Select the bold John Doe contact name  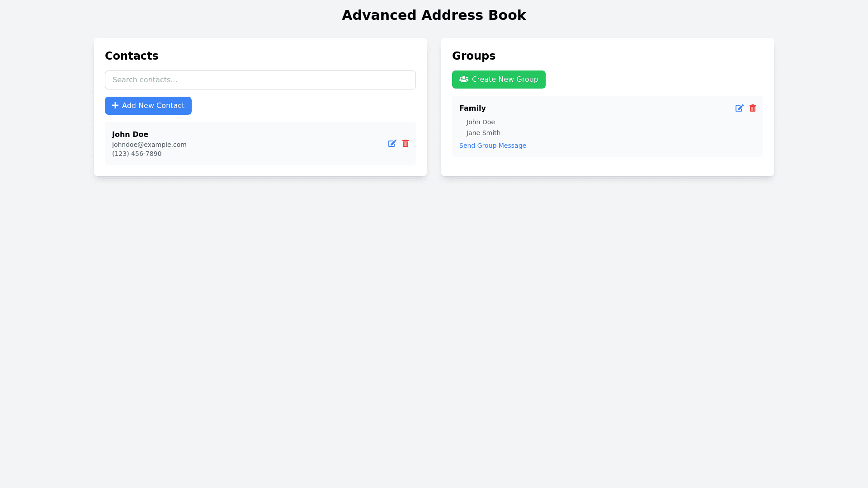point(130,134)
